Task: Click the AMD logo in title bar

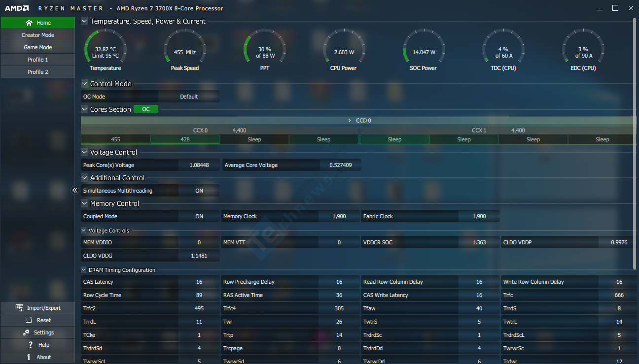Action: pyautogui.click(x=17, y=8)
